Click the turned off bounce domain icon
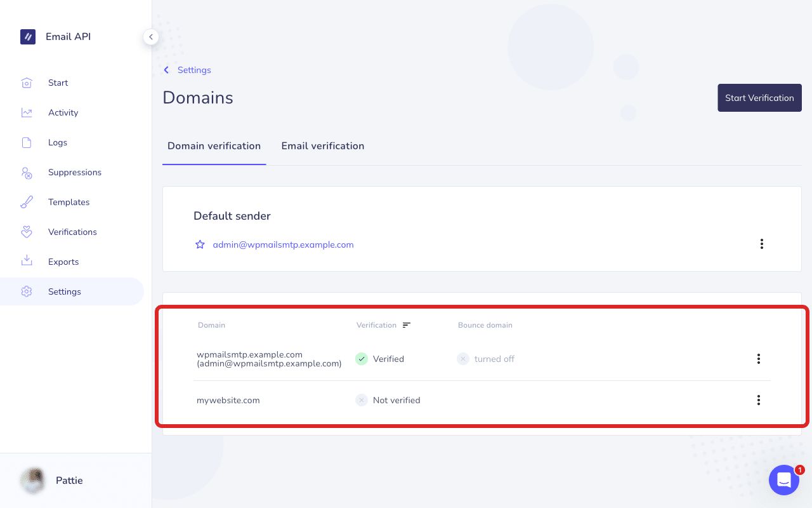This screenshot has height=508, width=812. pos(463,359)
